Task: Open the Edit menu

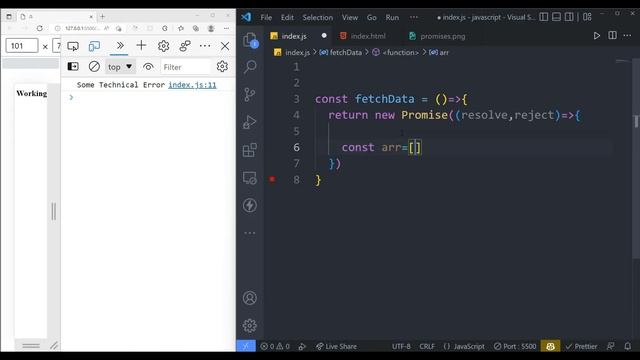Action: click(x=287, y=18)
